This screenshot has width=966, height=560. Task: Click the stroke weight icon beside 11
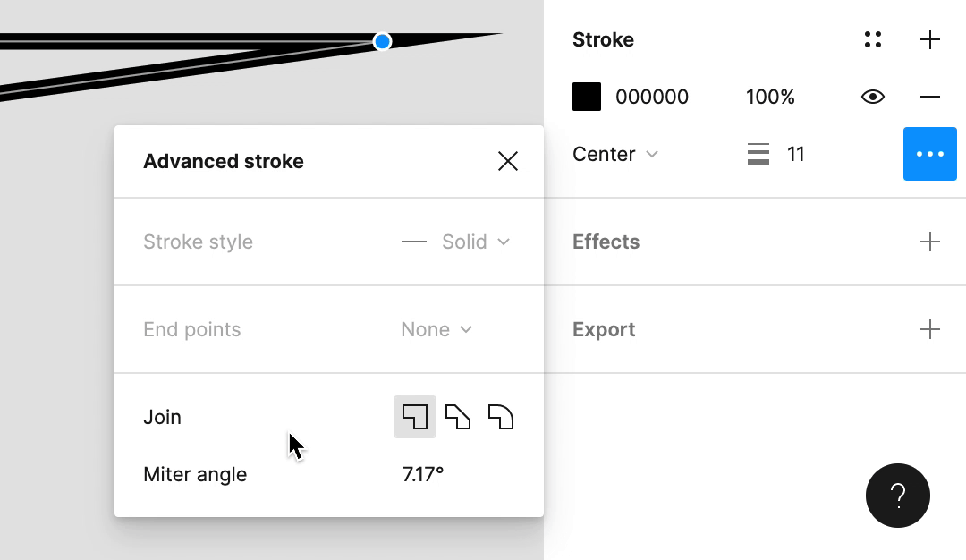(x=758, y=154)
